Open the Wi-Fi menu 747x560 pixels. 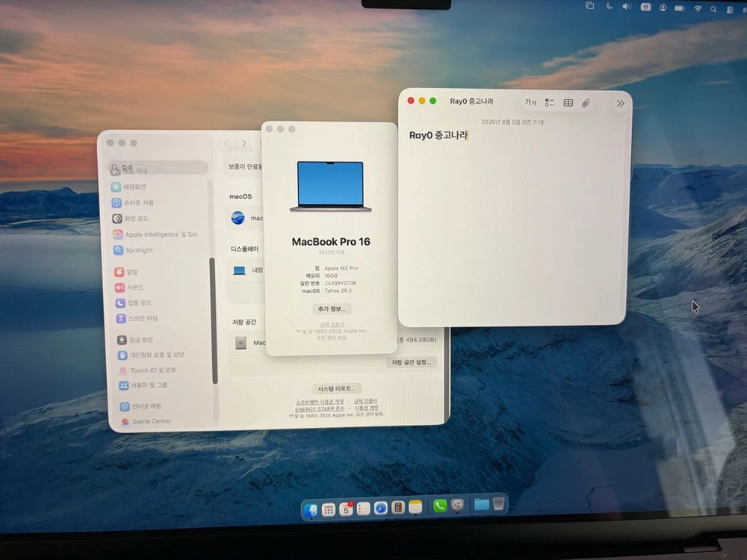tap(698, 8)
